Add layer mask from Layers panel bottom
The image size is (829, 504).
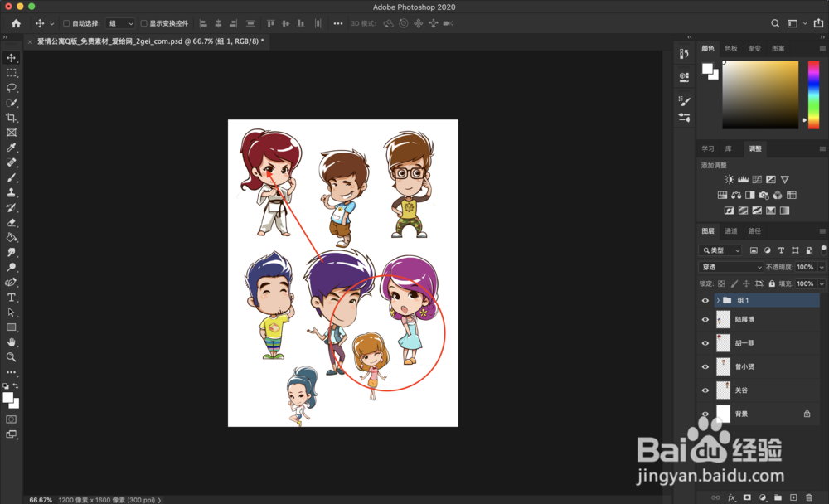(747, 497)
